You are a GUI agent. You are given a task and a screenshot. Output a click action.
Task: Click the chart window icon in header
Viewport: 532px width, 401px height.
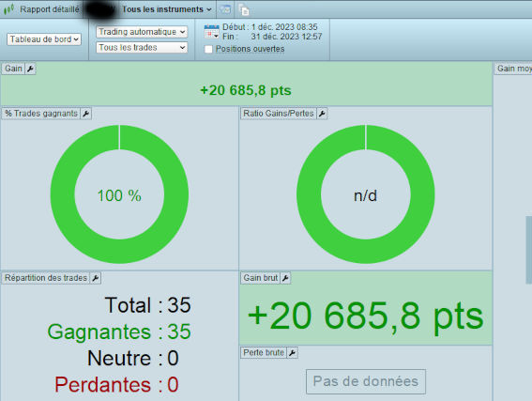225,9
